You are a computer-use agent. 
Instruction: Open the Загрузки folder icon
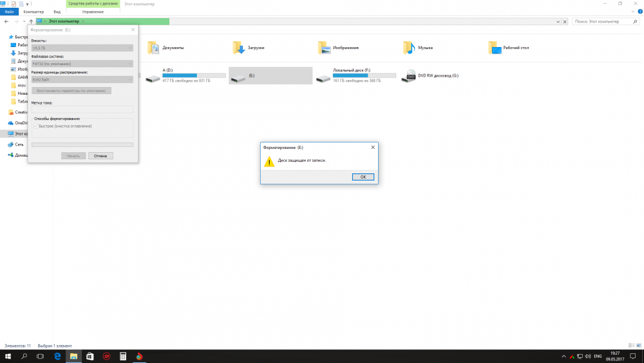(238, 48)
